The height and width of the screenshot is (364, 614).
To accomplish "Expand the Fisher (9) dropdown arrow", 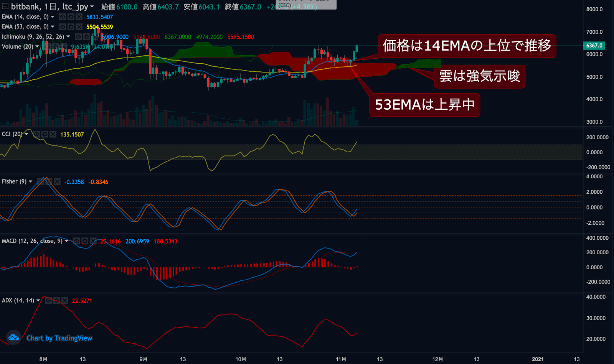I will [x=31, y=182].
